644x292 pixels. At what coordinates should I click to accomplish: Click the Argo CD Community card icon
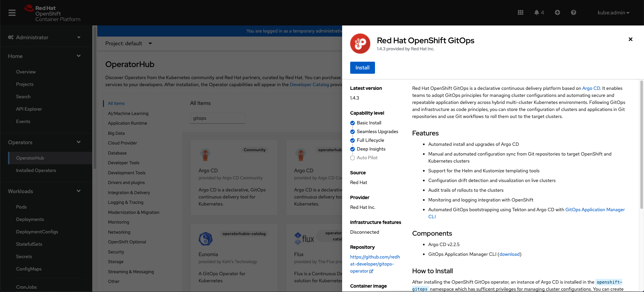pyautogui.click(x=205, y=155)
